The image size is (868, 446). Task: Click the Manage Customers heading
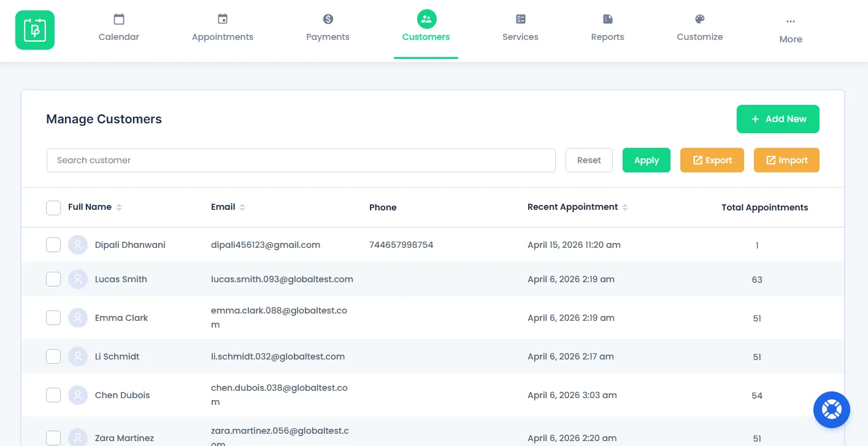pyautogui.click(x=104, y=119)
